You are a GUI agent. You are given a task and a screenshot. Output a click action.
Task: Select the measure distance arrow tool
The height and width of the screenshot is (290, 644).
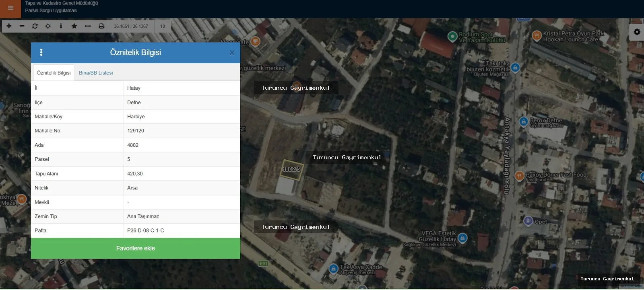coord(88,26)
